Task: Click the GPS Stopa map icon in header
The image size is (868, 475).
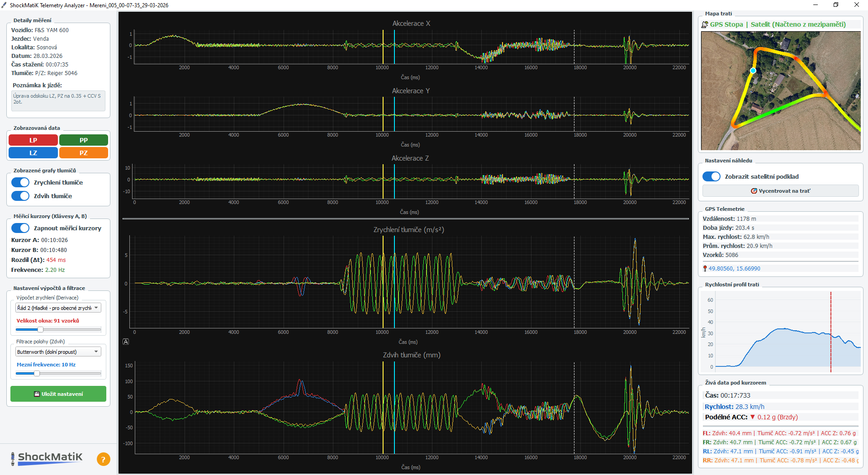Action: click(x=705, y=24)
